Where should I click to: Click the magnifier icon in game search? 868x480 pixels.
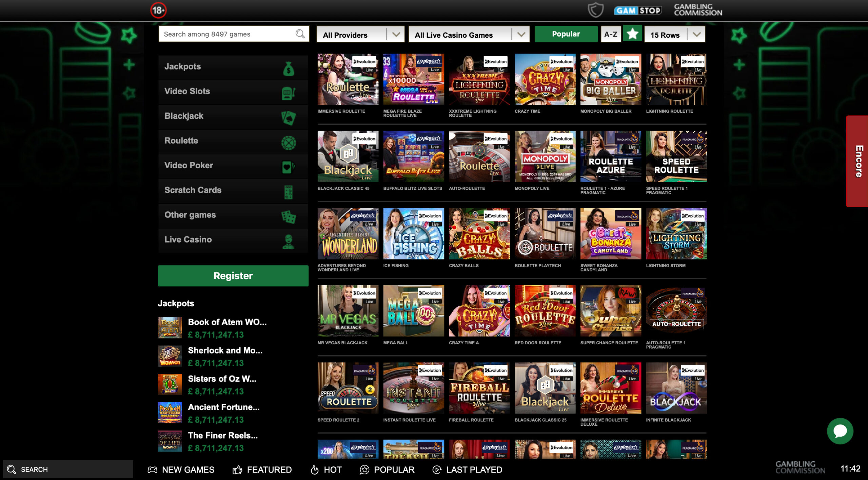300,34
